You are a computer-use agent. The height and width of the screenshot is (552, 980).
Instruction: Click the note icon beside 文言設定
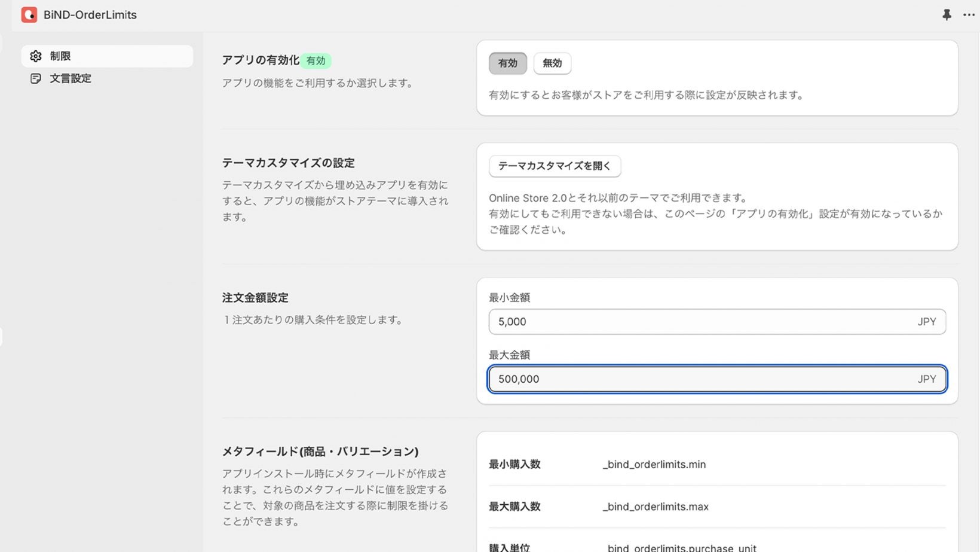coord(36,78)
